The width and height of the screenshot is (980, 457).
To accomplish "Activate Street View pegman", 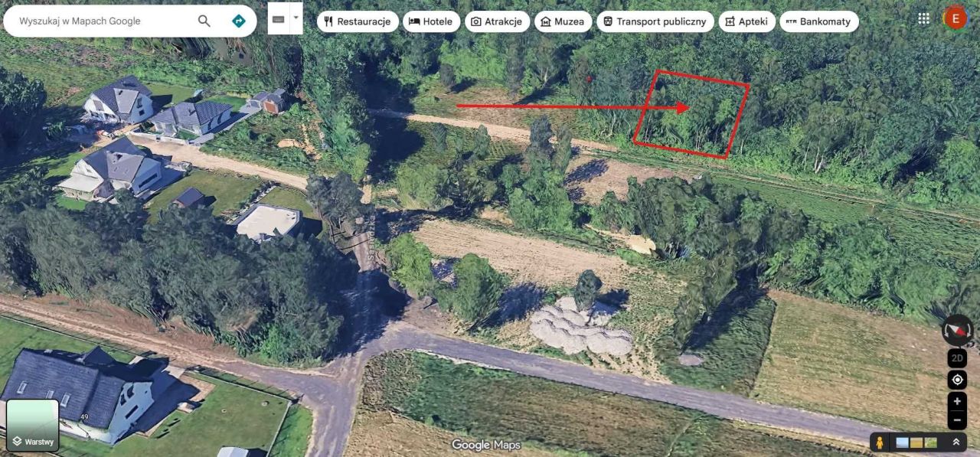I will click(880, 442).
